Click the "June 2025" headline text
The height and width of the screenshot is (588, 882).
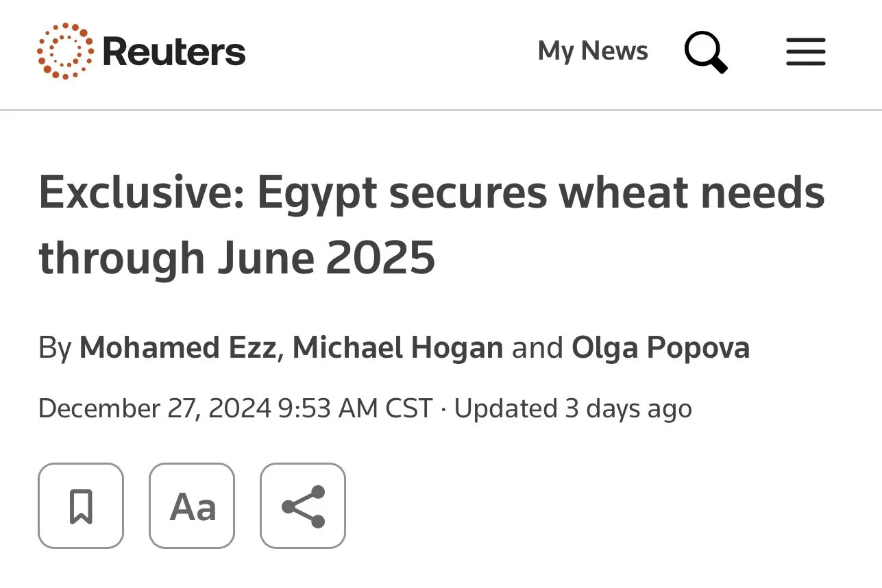(326, 258)
